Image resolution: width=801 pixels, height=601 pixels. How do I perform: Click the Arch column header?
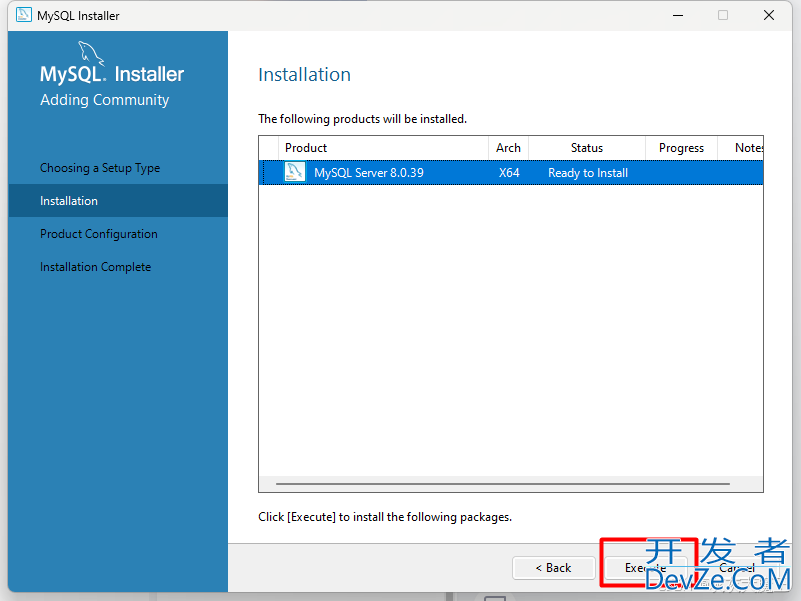(x=508, y=148)
